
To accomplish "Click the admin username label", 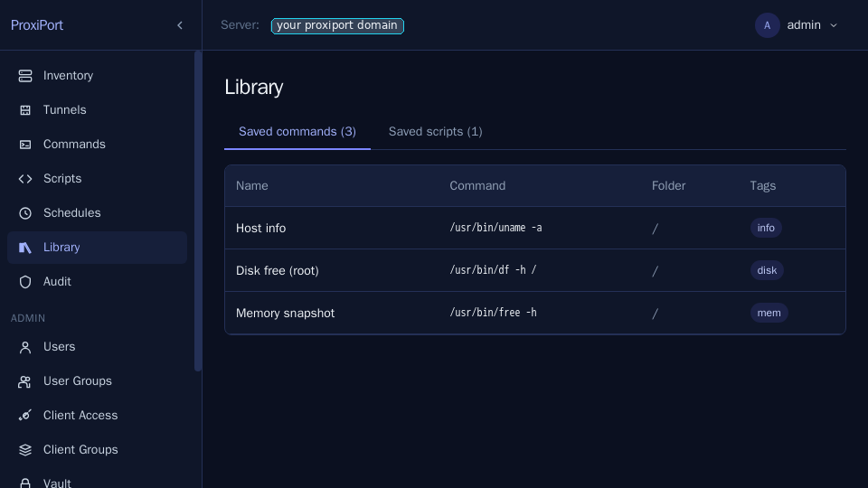I will (x=804, y=25).
